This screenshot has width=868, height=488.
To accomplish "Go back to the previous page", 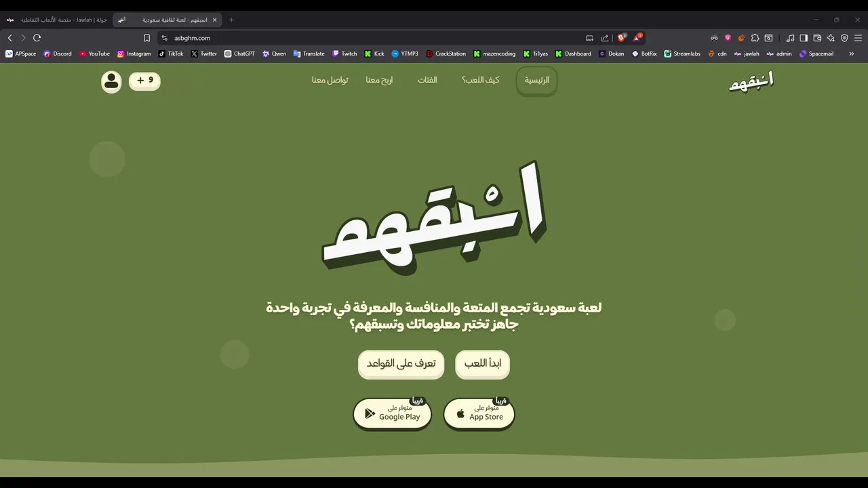I will click(9, 38).
